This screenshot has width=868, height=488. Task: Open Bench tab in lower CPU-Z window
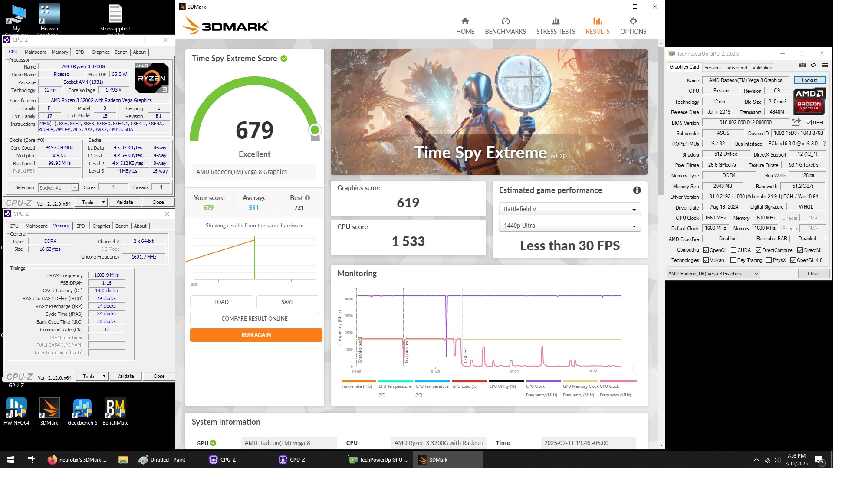click(x=122, y=226)
